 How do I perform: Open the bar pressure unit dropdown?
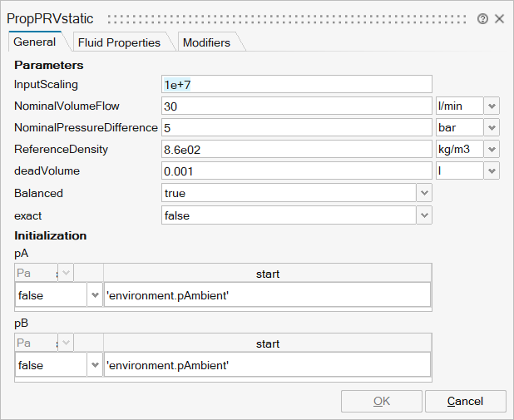tap(491, 127)
